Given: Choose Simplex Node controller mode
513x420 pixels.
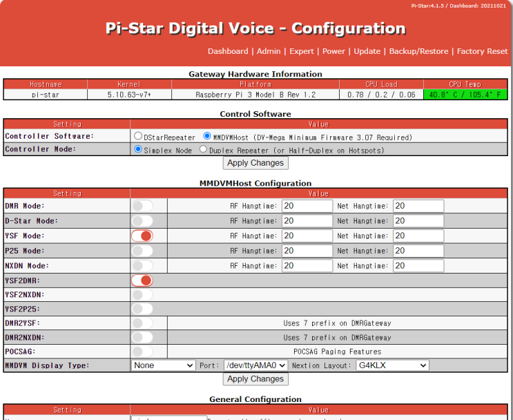Looking at the screenshot, I should 138,149.
